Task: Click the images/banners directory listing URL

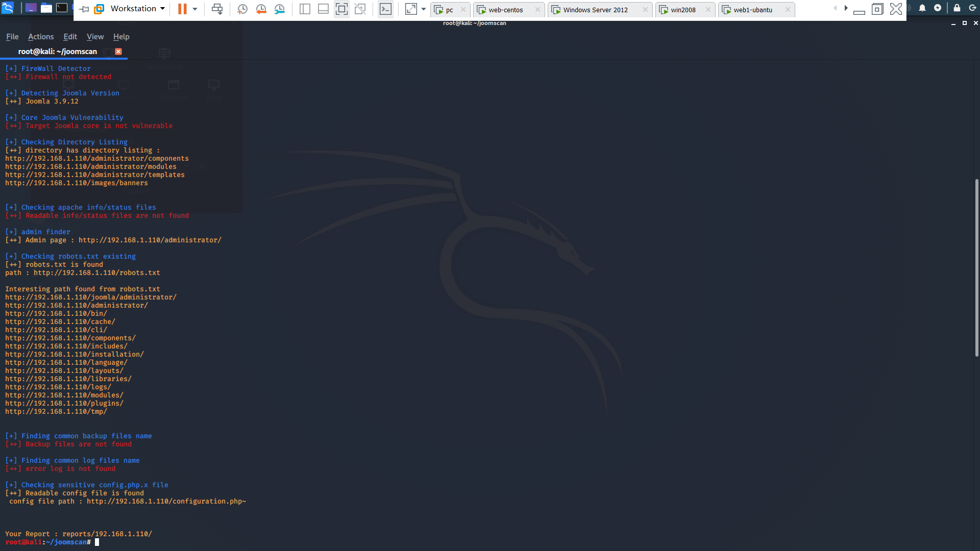Action: coord(77,183)
